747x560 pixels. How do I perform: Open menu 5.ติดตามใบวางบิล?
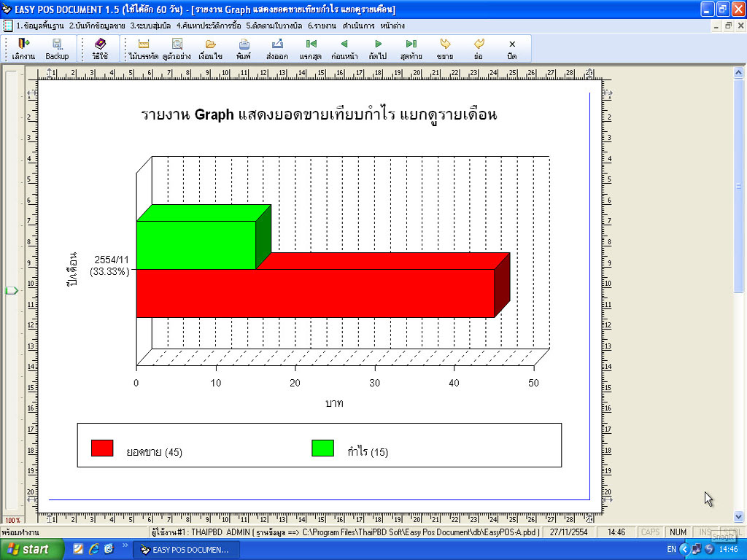click(x=274, y=26)
